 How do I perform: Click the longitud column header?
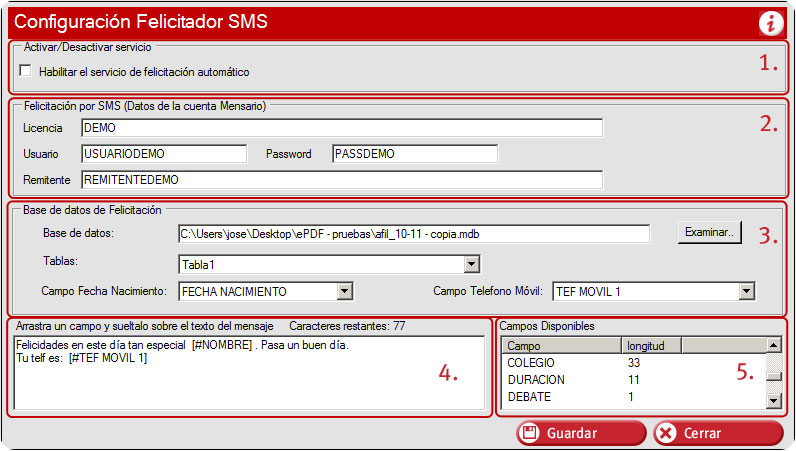(x=645, y=345)
